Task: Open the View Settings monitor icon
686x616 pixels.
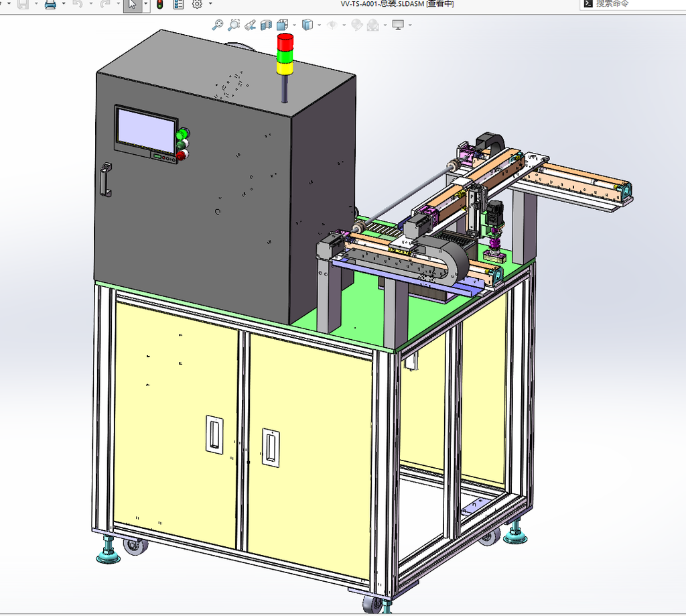Action: [398, 25]
